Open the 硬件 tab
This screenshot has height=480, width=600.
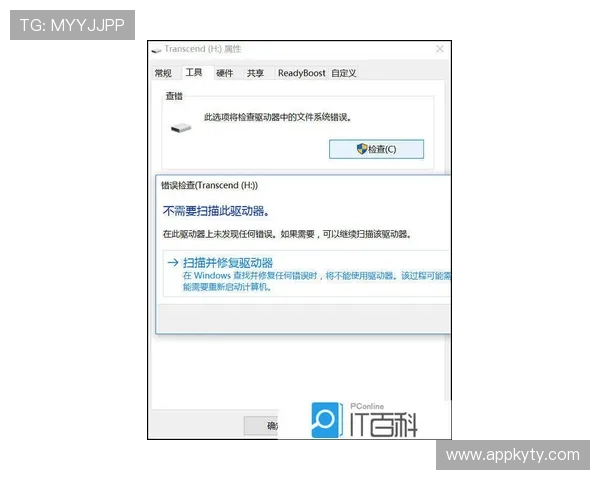tap(225, 73)
